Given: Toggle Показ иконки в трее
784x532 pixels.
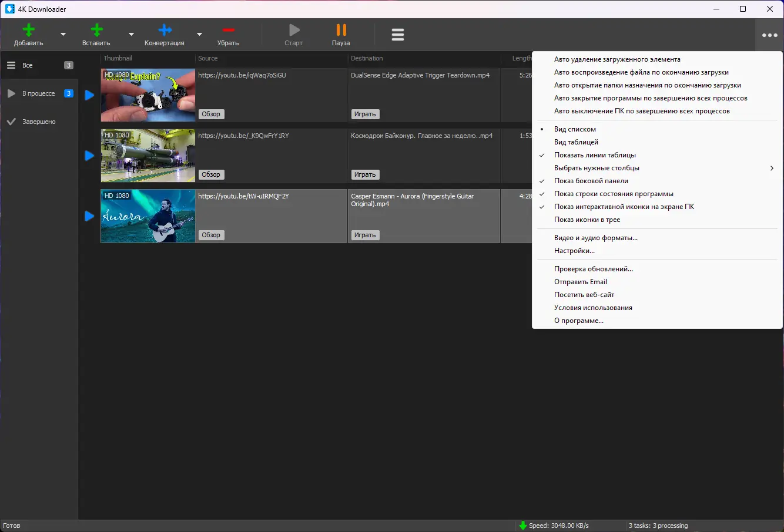Looking at the screenshot, I should coord(657,220).
